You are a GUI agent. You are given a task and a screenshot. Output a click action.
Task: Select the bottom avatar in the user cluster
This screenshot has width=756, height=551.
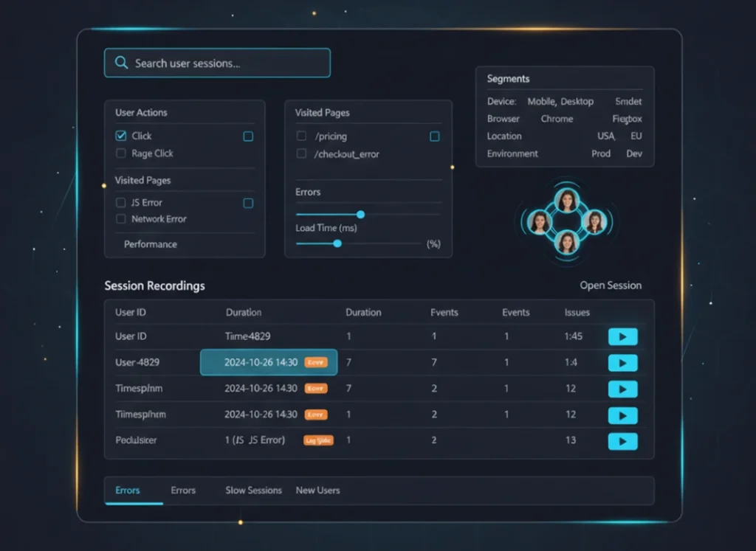click(x=566, y=242)
